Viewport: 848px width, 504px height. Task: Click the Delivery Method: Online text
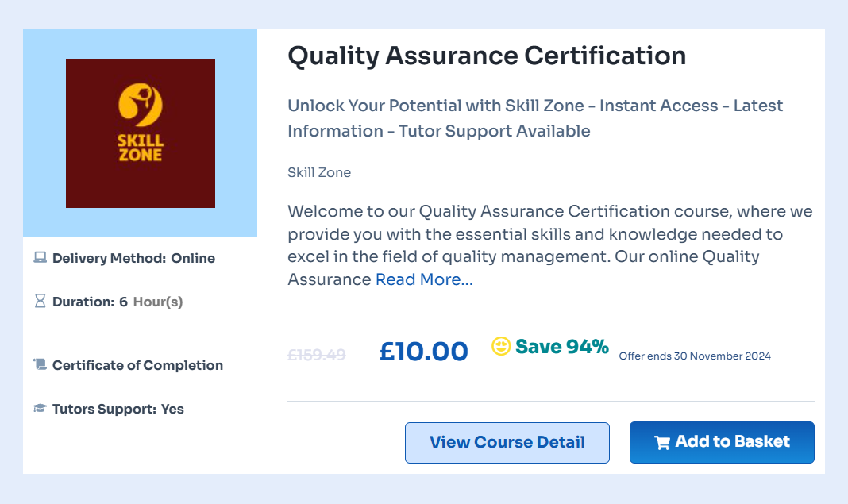pos(133,258)
